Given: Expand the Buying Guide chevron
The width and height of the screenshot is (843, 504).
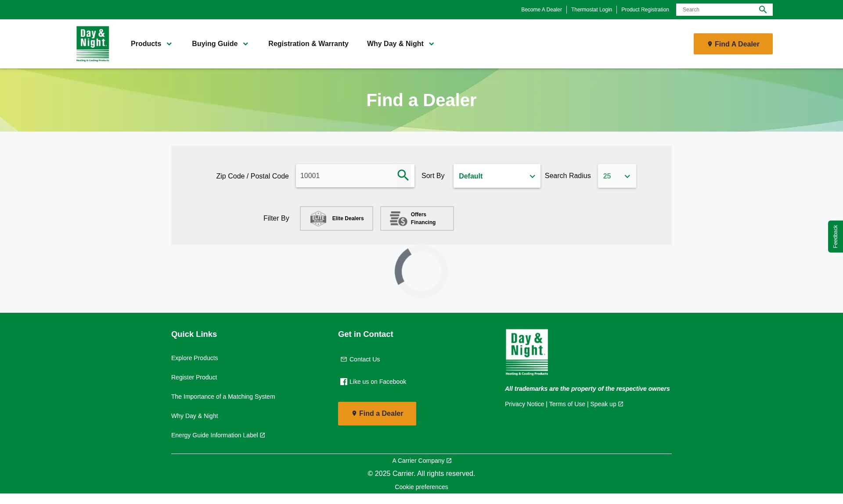Looking at the screenshot, I should pyautogui.click(x=245, y=44).
